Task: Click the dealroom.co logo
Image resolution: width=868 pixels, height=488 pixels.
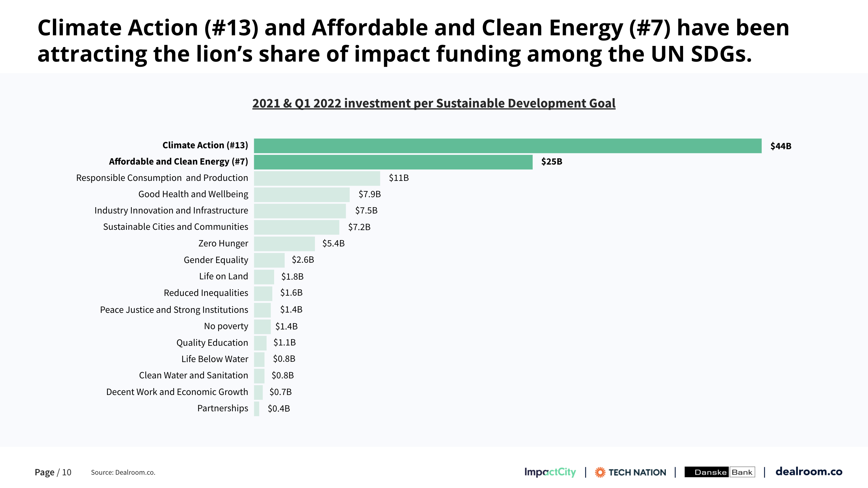Action: (809, 471)
